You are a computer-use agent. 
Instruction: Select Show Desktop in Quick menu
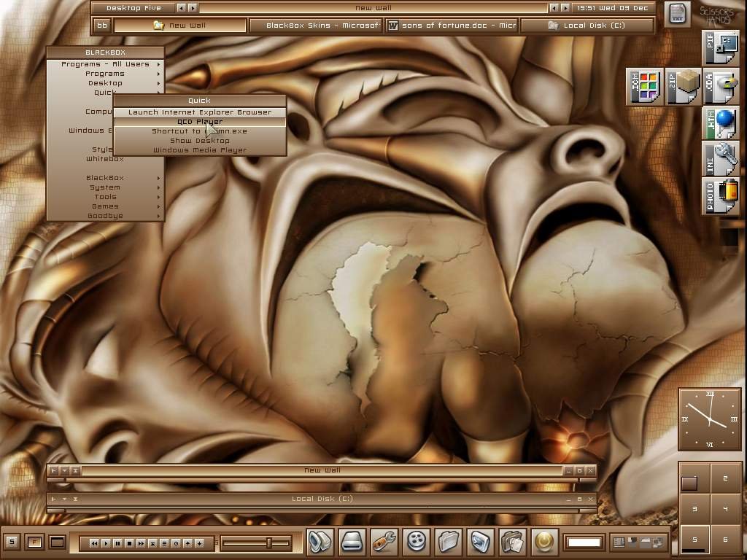coord(200,141)
